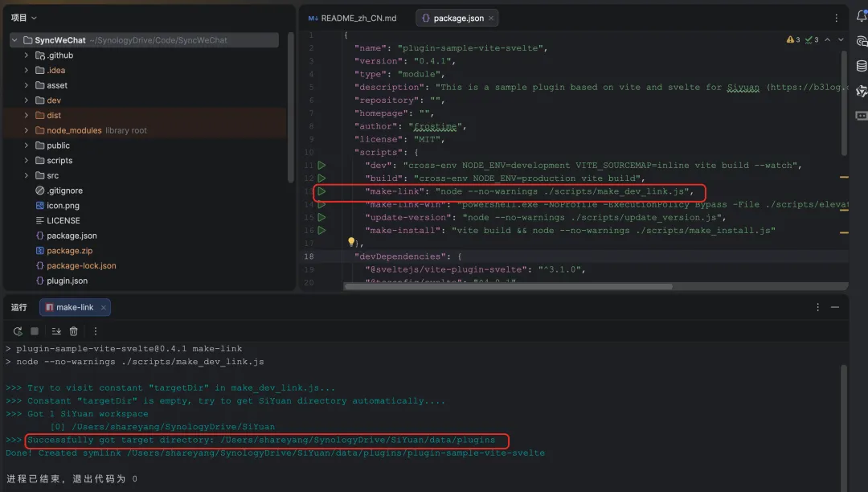Clear run console with trash icon

coord(74,331)
